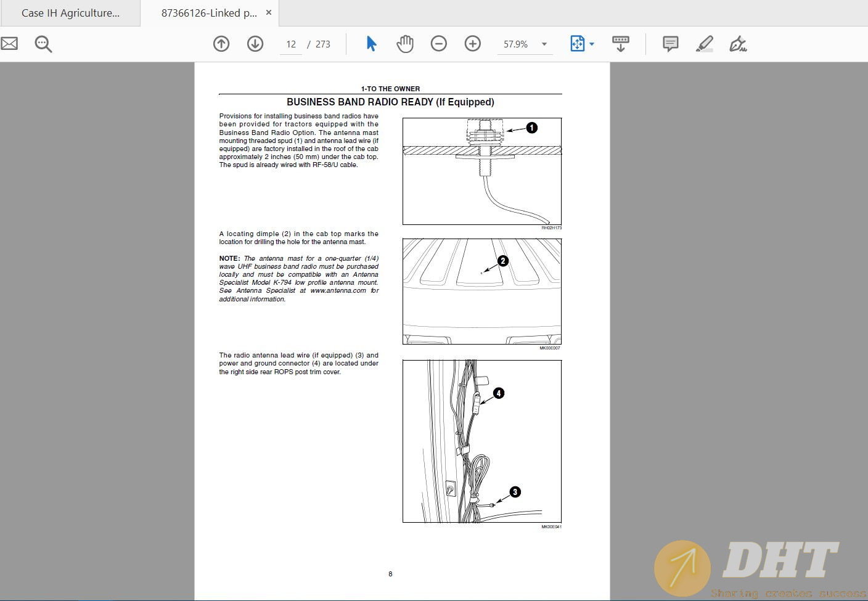Click the paragraph starting 'Provisions for installing'

pyautogui.click(x=299, y=141)
